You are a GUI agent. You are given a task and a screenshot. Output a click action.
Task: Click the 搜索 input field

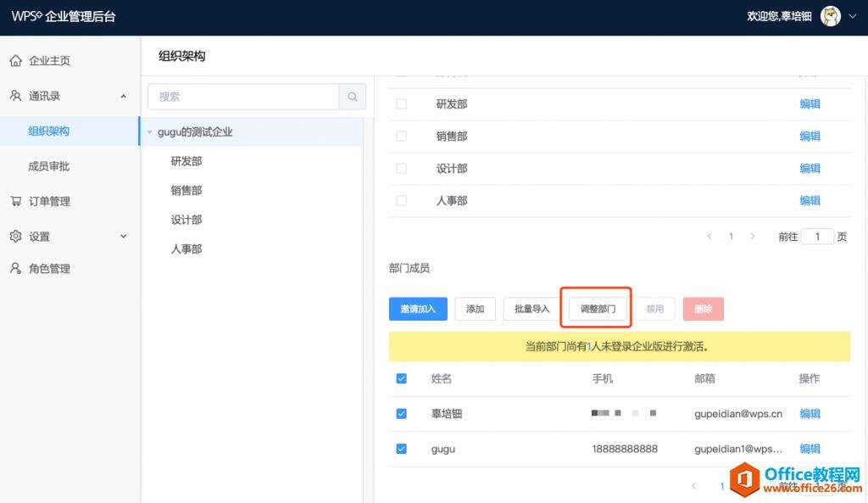[243, 97]
